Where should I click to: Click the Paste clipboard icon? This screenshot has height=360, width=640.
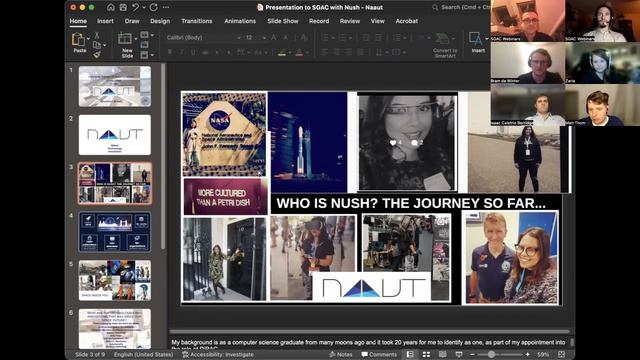(78, 40)
